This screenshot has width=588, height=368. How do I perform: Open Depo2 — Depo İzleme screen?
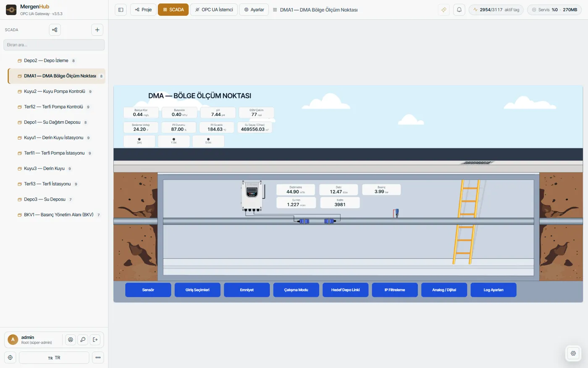coord(56,61)
